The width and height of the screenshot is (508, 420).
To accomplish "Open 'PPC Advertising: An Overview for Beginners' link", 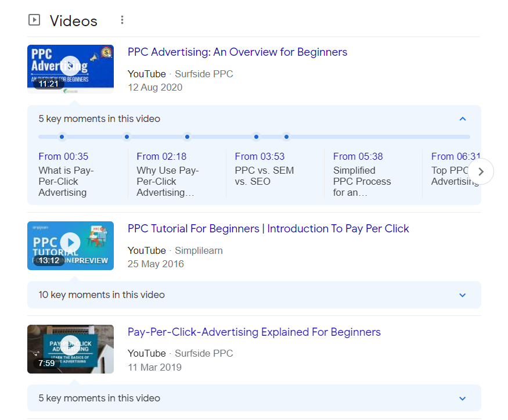I will (x=237, y=52).
